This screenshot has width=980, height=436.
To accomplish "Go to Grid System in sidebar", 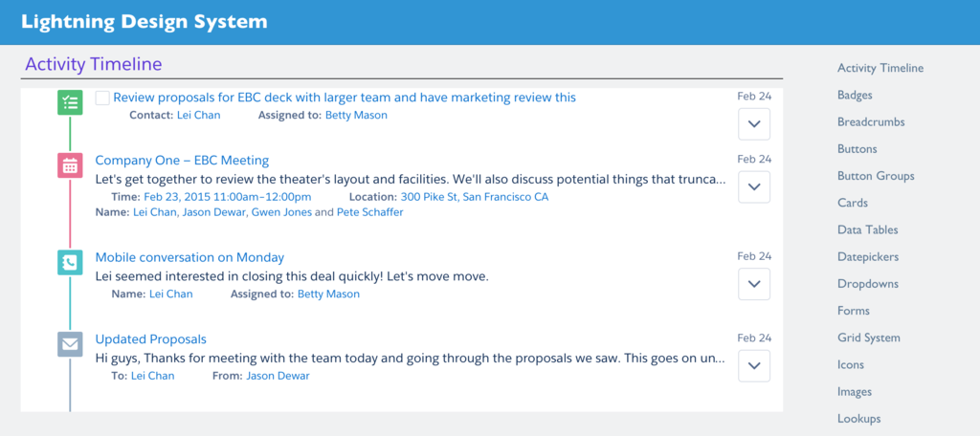I will (x=869, y=338).
